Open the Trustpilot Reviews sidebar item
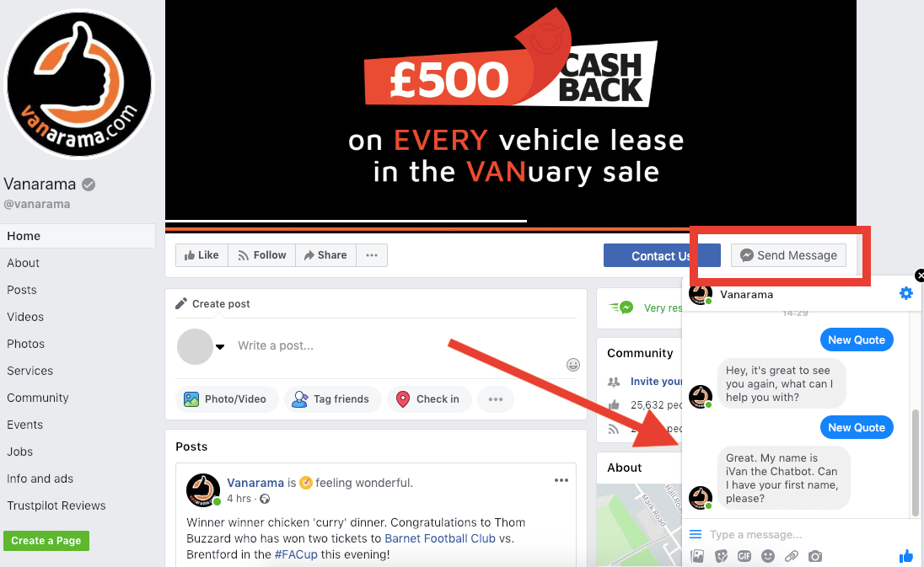The height and width of the screenshot is (567, 924). pyautogui.click(x=56, y=505)
